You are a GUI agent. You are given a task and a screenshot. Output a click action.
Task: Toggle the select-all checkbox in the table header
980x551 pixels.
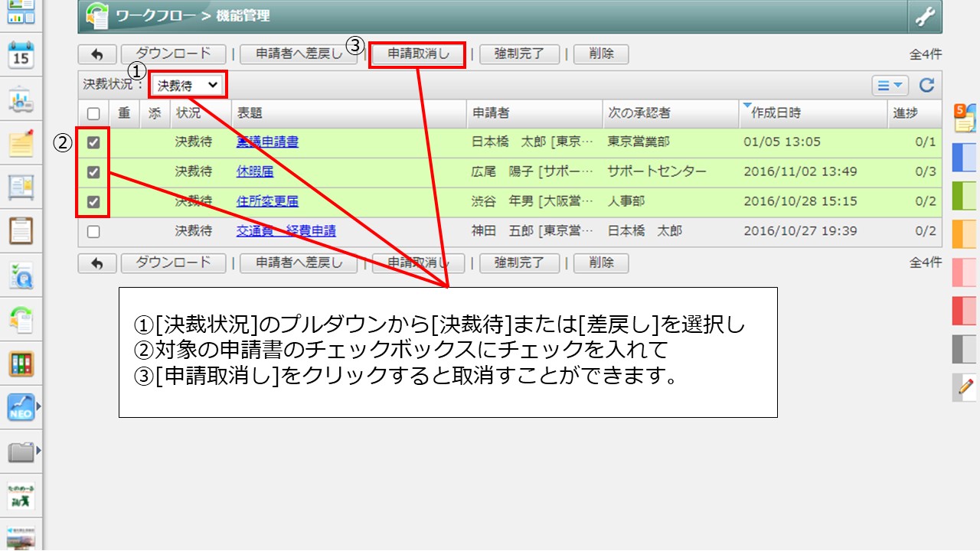click(x=93, y=113)
